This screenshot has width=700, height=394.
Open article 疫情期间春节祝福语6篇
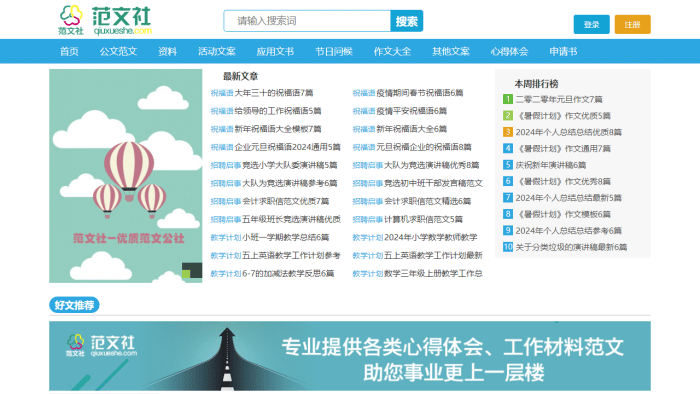420,93
